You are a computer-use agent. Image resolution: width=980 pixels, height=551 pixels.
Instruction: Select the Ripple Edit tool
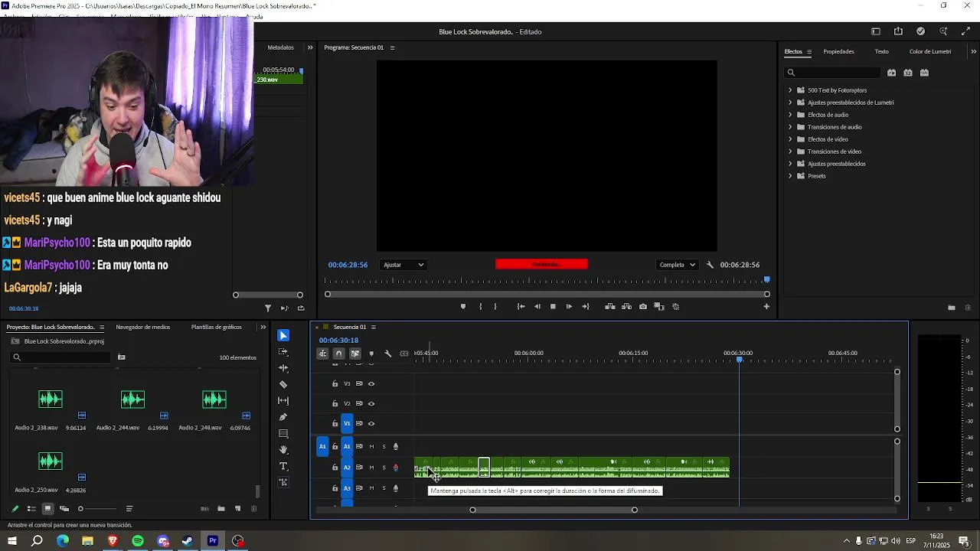click(x=283, y=368)
